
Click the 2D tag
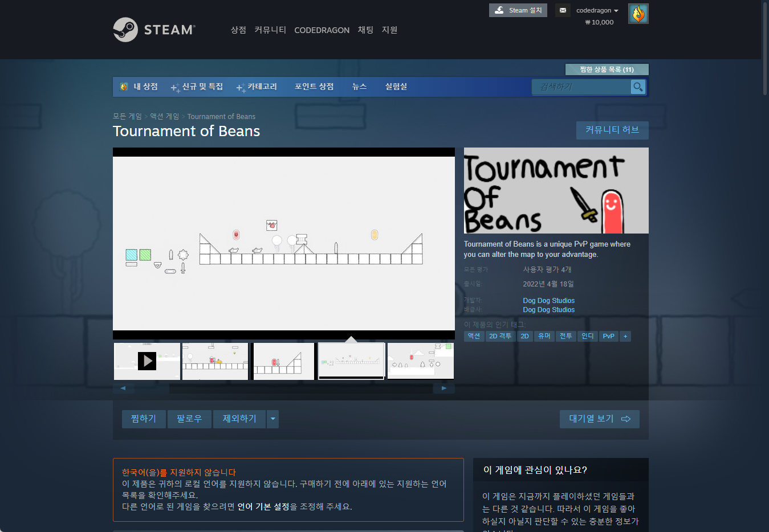[525, 336]
